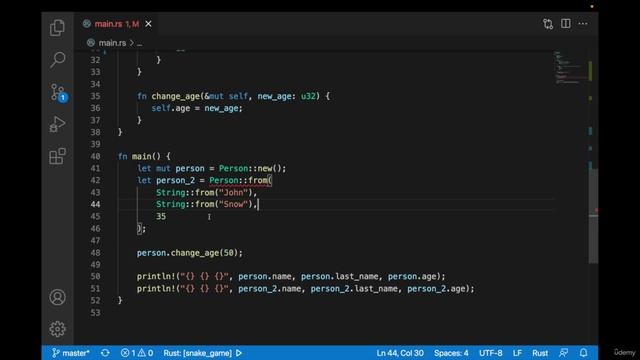Click Rust: [snake_game] in status bar

pyautogui.click(x=198, y=353)
